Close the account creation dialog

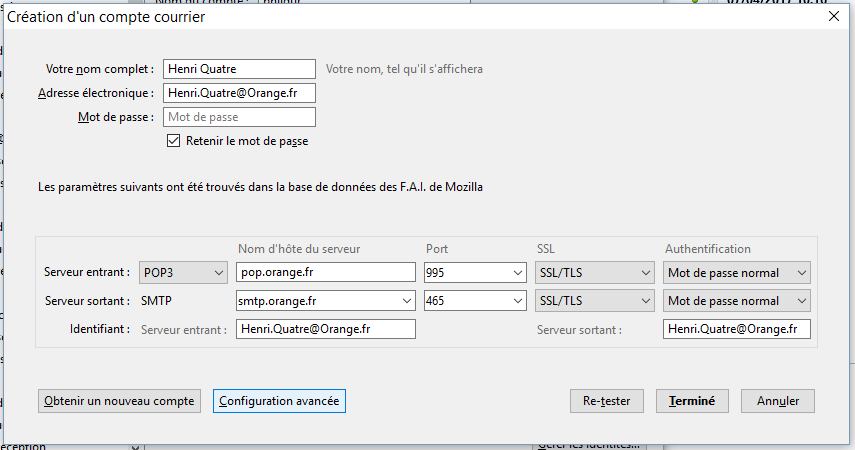pos(834,16)
